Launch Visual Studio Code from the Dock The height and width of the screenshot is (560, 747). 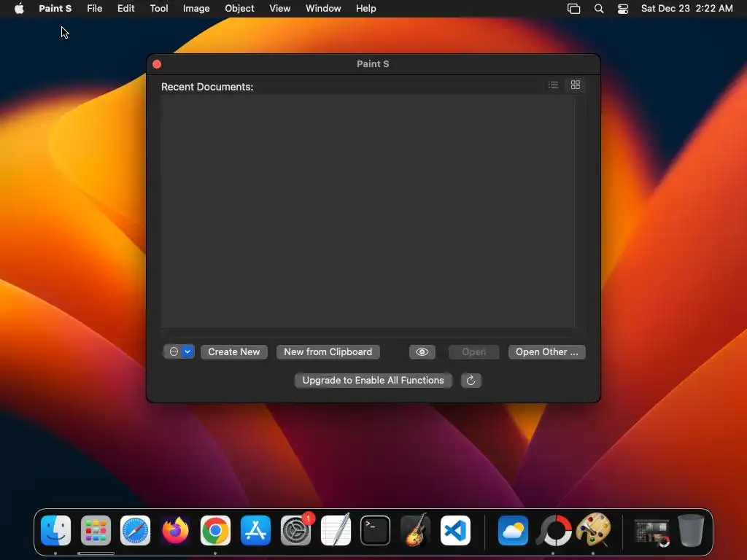[x=455, y=531]
